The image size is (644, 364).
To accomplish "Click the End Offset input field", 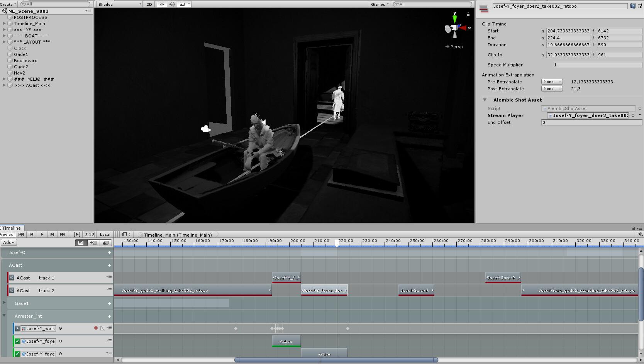I will pyautogui.click(x=590, y=122).
